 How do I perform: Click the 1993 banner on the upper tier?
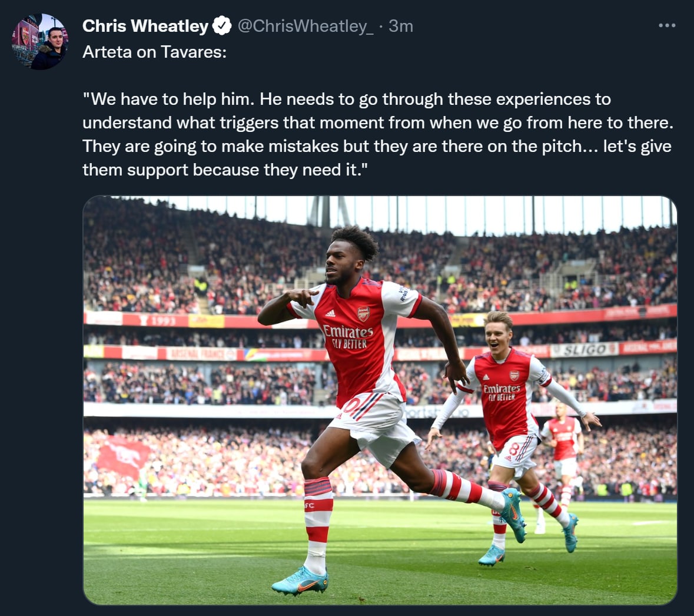tap(162, 321)
